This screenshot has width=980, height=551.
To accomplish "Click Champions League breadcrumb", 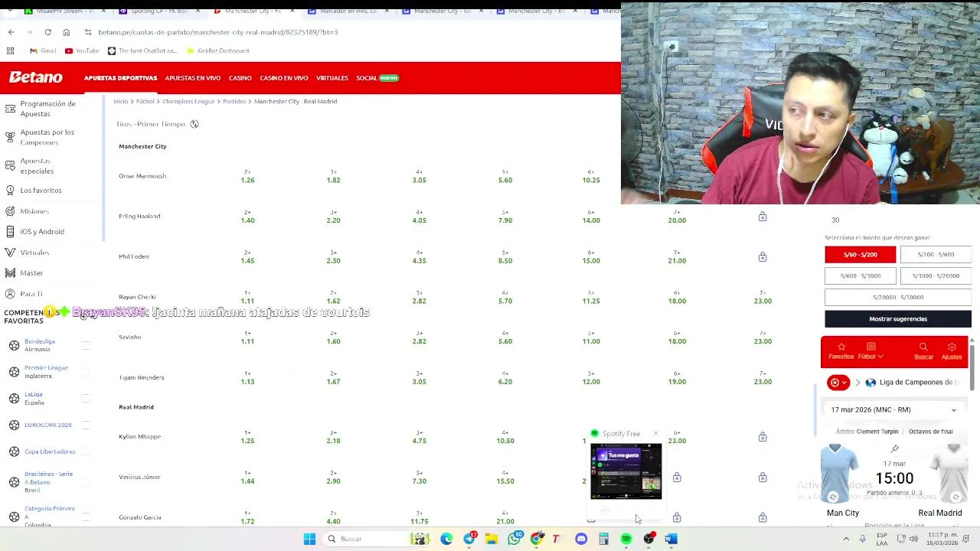I will [188, 102].
